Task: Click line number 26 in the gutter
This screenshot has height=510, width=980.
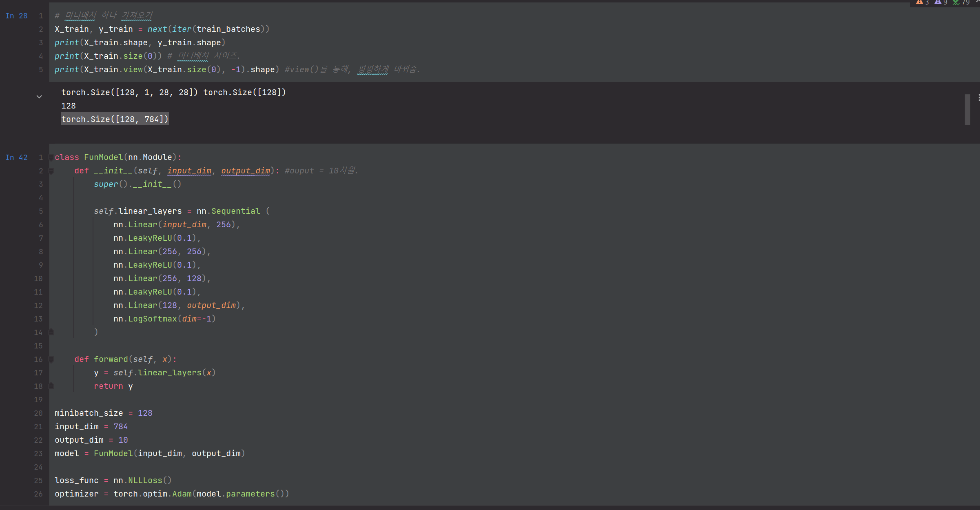Action: (38, 494)
